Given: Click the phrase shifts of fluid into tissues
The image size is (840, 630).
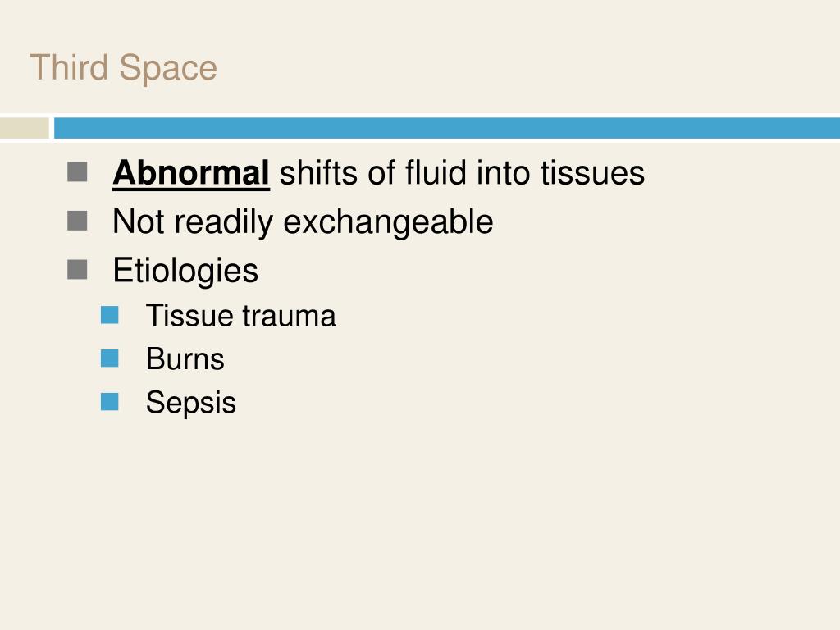Looking at the screenshot, I should [x=463, y=173].
